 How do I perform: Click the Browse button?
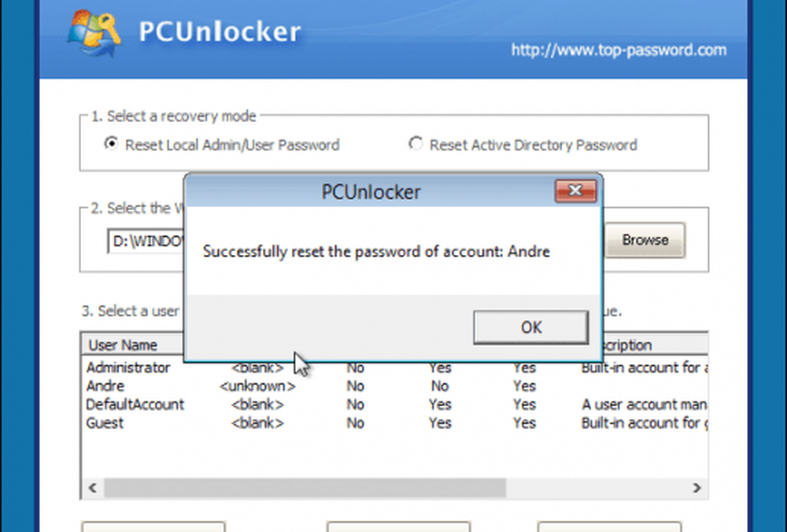click(645, 240)
